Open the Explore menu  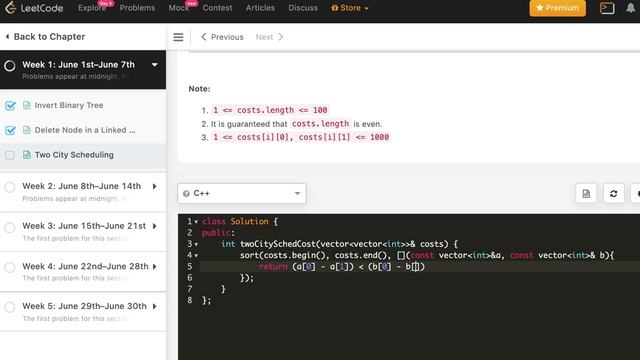click(92, 8)
